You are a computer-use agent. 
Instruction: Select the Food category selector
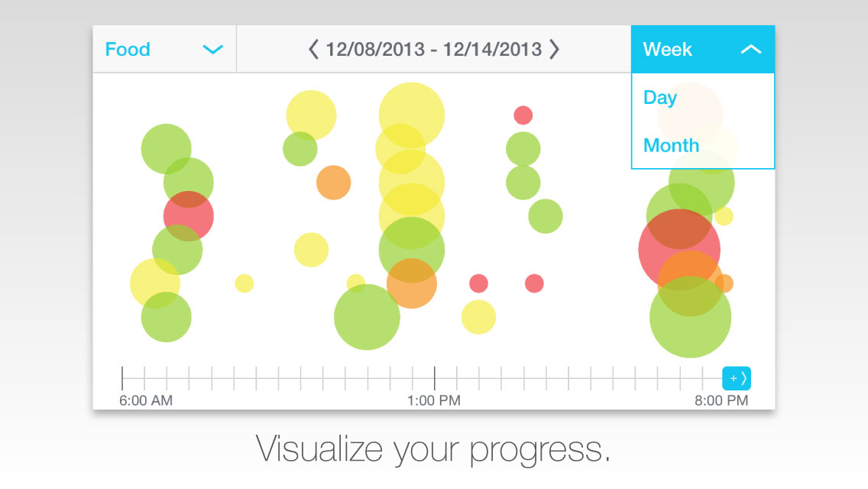(164, 50)
